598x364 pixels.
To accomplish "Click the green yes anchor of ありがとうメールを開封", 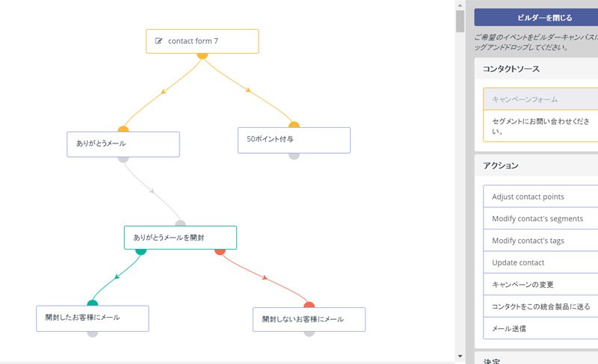I will point(141,252).
